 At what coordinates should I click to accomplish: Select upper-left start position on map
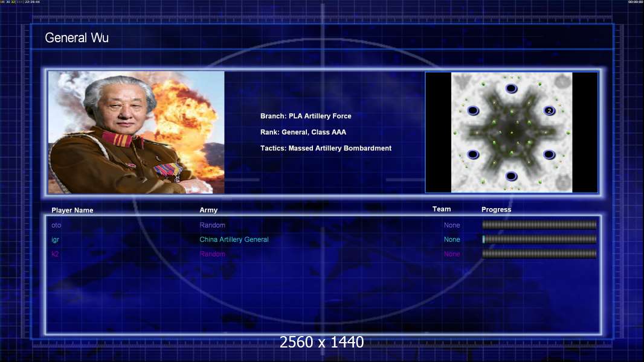click(473, 110)
